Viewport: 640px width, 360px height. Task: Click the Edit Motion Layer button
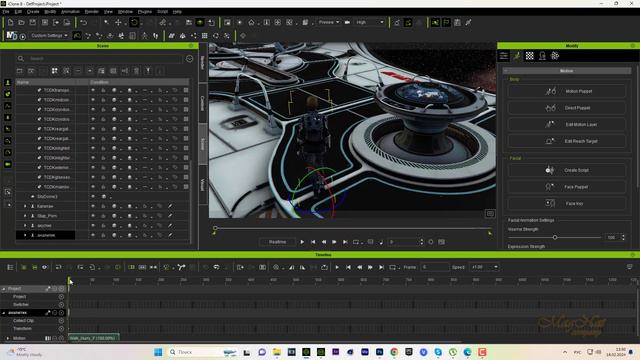point(567,124)
